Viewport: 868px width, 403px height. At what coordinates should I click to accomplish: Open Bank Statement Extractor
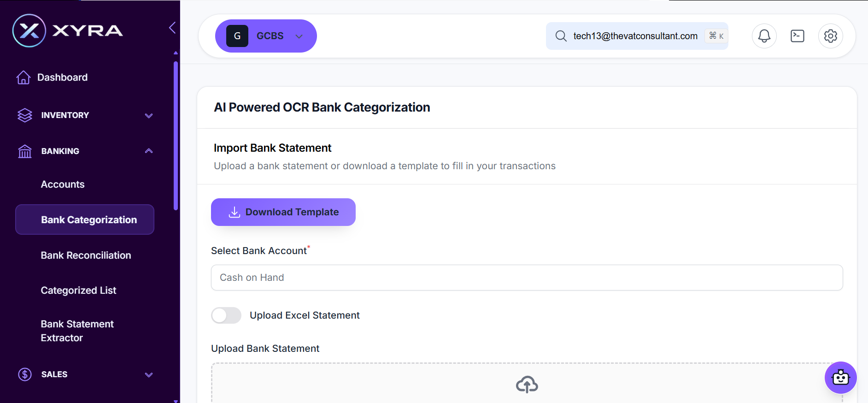(77, 331)
